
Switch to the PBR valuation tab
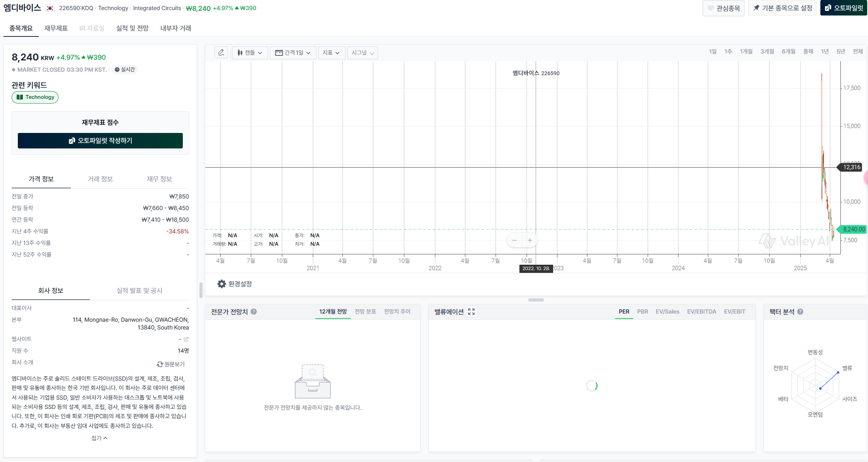point(642,312)
